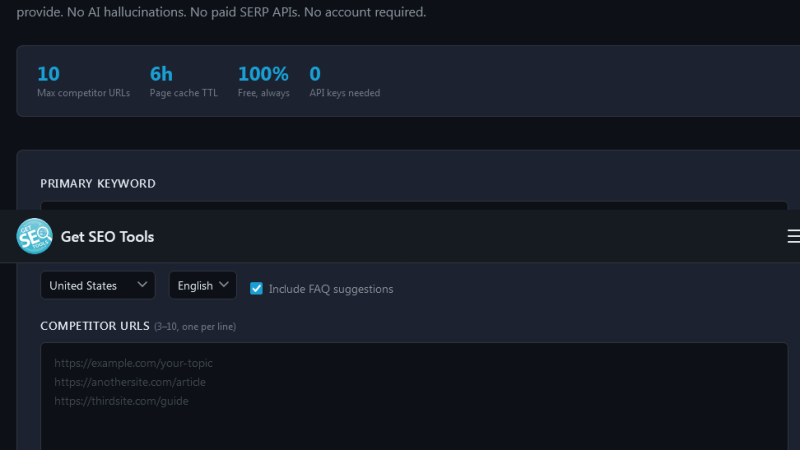Viewport: 800px width, 450px height.
Task: Open the United States country dropdown
Action: click(x=97, y=285)
